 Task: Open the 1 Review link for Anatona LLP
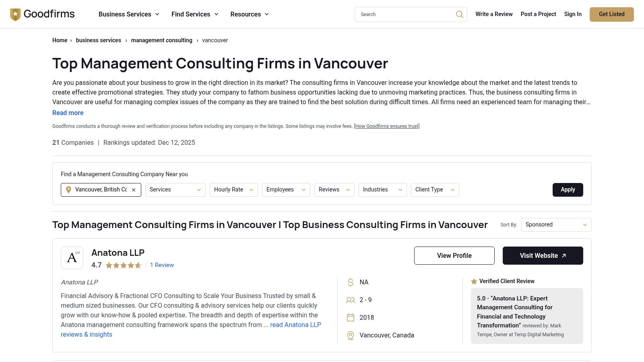click(162, 265)
